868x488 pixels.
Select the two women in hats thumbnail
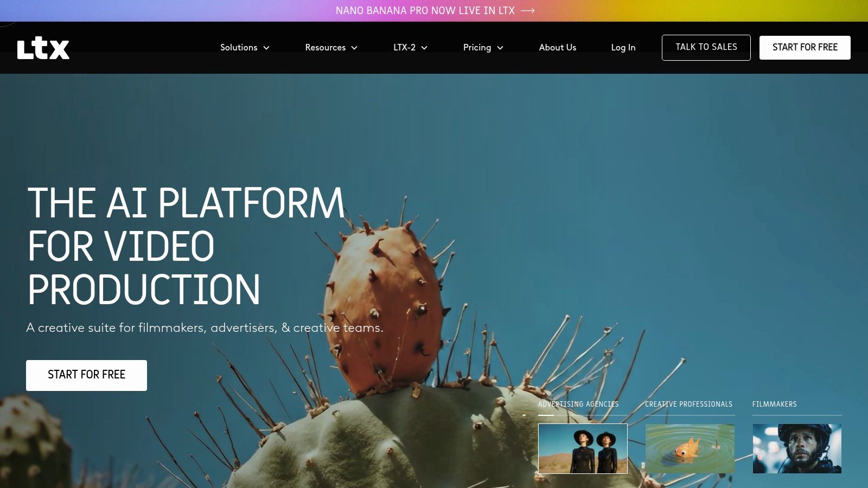pyautogui.click(x=583, y=449)
